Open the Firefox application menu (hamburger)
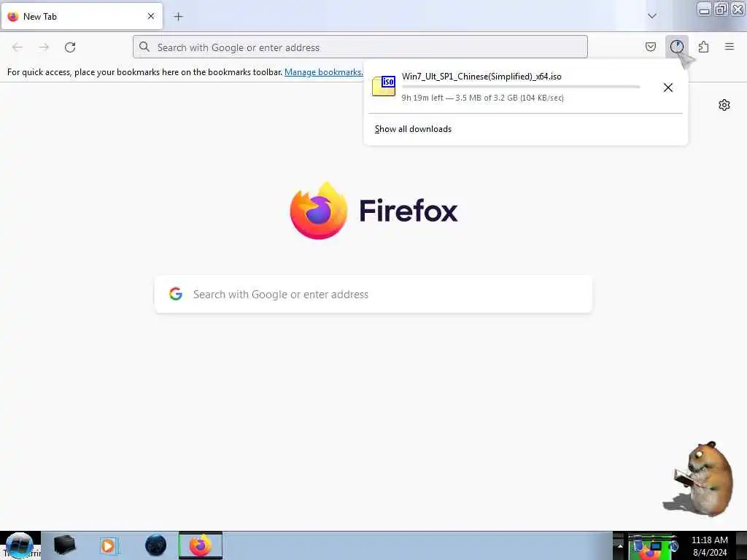This screenshot has width=747, height=560. [729, 47]
